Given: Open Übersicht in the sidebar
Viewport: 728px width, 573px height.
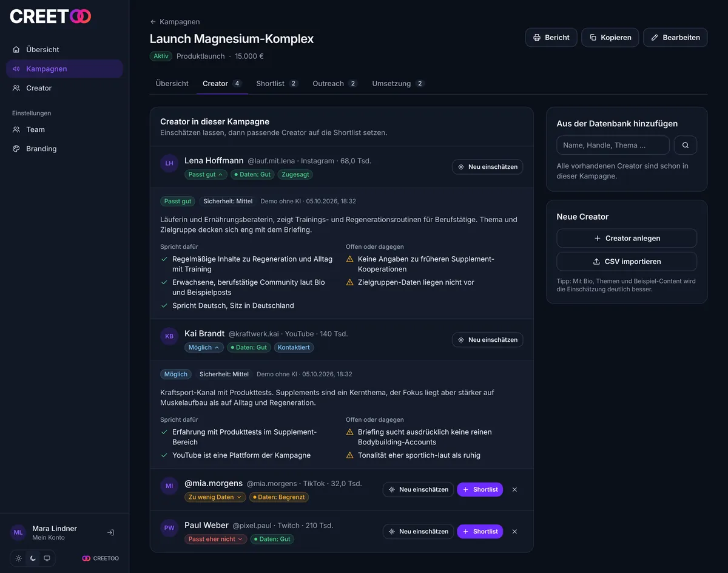Looking at the screenshot, I should point(64,49).
